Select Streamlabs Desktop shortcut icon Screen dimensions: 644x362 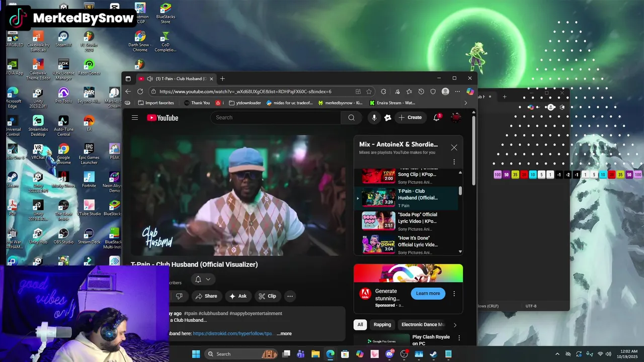(38, 126)
